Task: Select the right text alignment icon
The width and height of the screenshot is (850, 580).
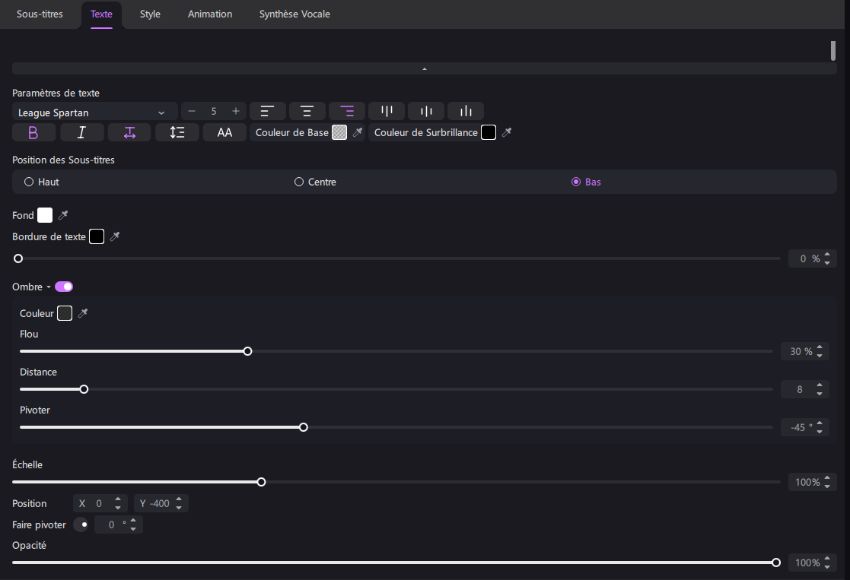Action: [347, 111]
